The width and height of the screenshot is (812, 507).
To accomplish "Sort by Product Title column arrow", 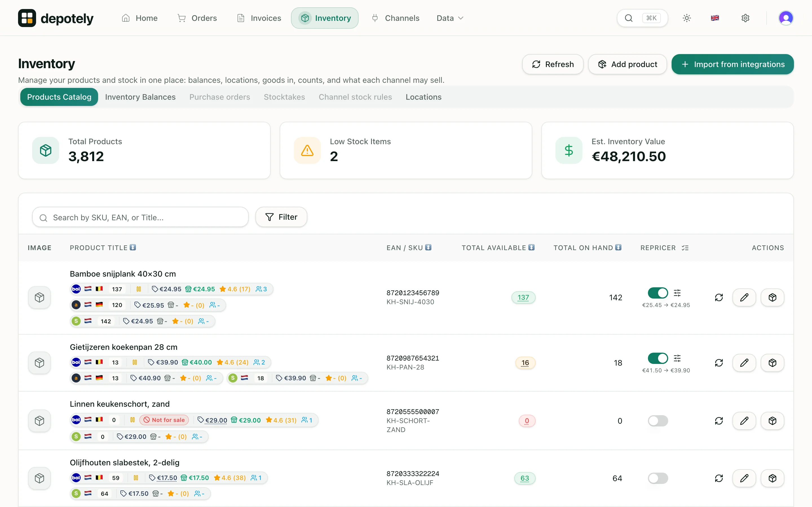I will pyautogui.click(x=133, y=248).
